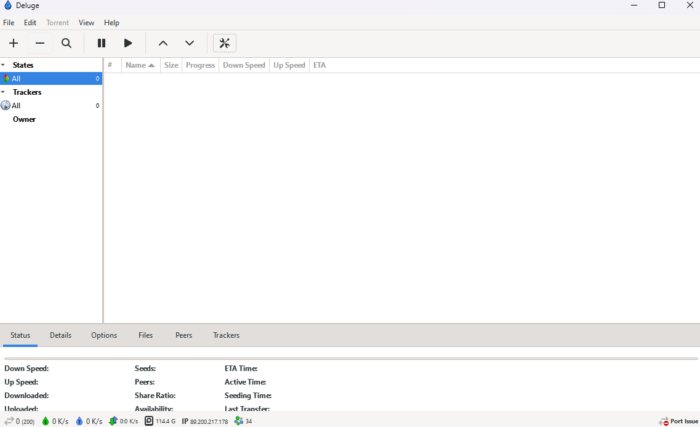Minimize the Deluge window
Image resolution: width=700 pixels, height=427 pixels.
pyautogui.click(x=634, y=5)
